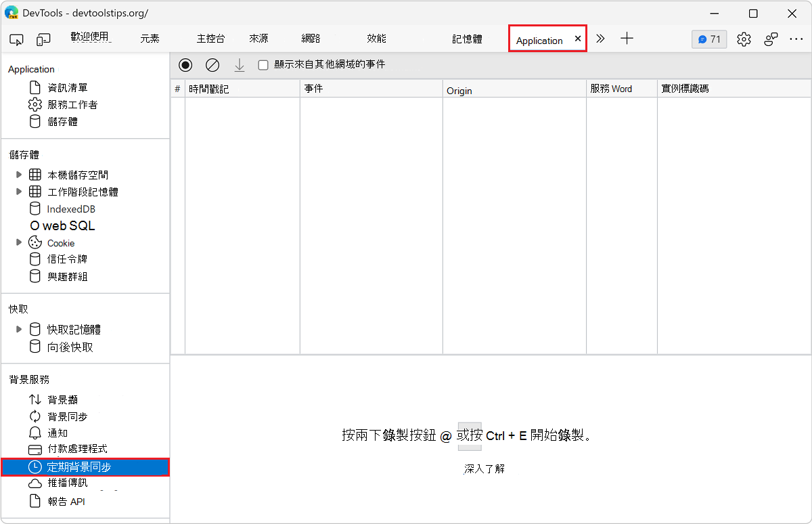Open the feedback smiley icon
812x524 pixels.
click(x=771, y=39)
